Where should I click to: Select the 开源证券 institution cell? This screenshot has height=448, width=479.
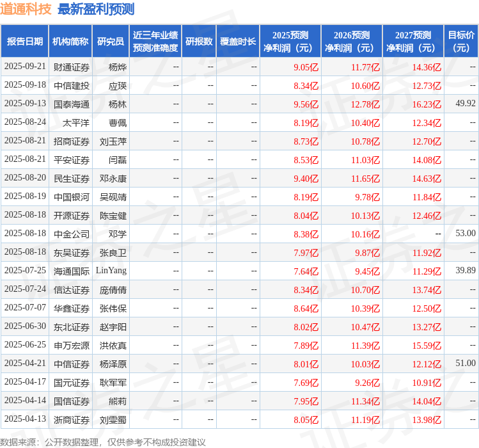pyautogui.click(x=72, y=216)
